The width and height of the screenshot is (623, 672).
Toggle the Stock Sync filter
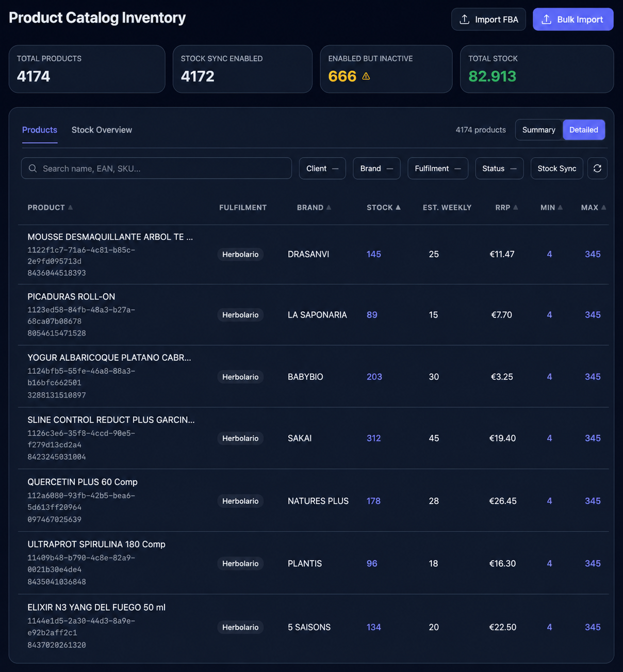click(556, 168)
